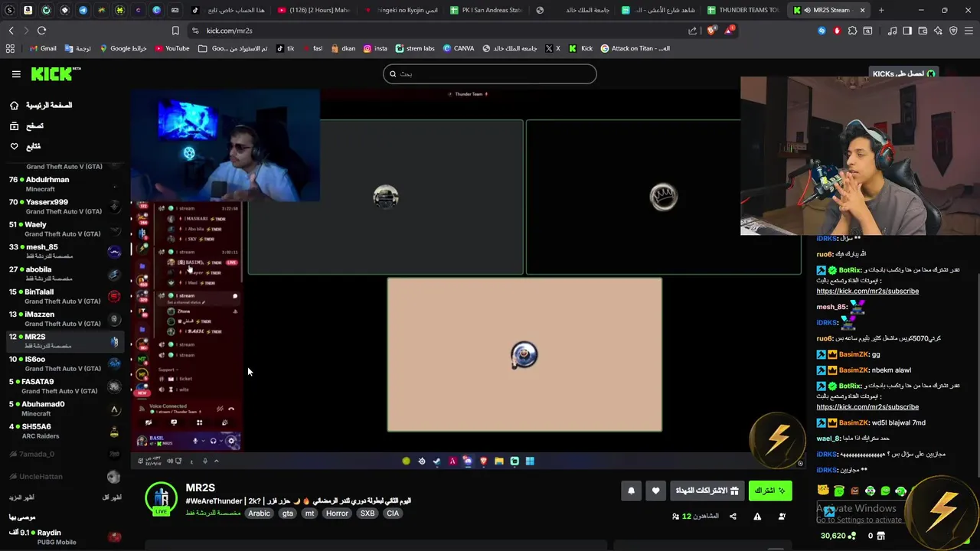Go to الصفحة الرئيسية home page in sidebar

coord(41,106)
